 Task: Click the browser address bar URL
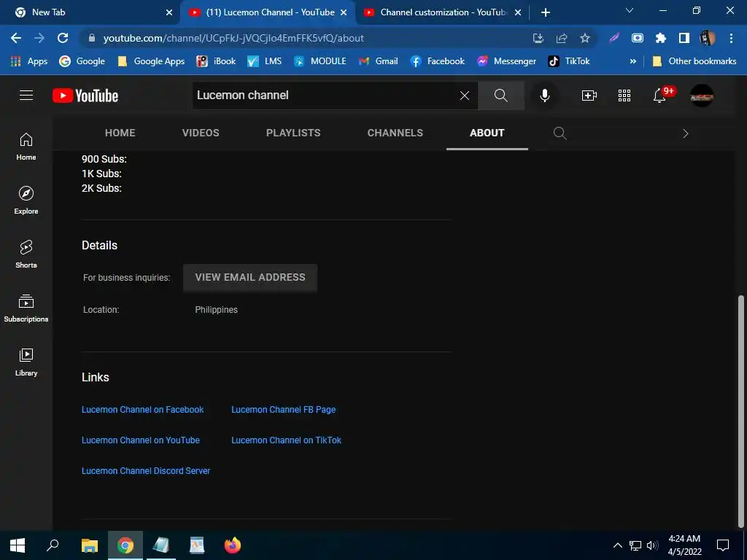click(233, 38)
